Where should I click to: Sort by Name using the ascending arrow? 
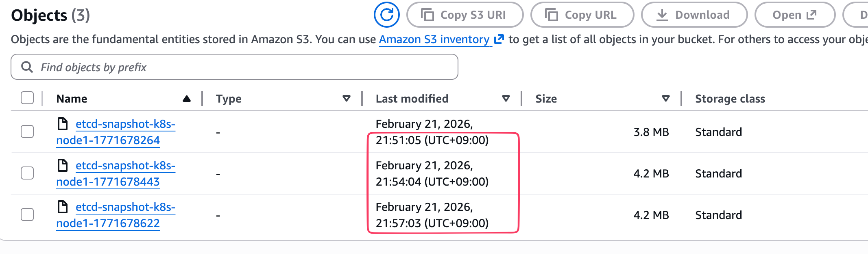pos(187,99)
